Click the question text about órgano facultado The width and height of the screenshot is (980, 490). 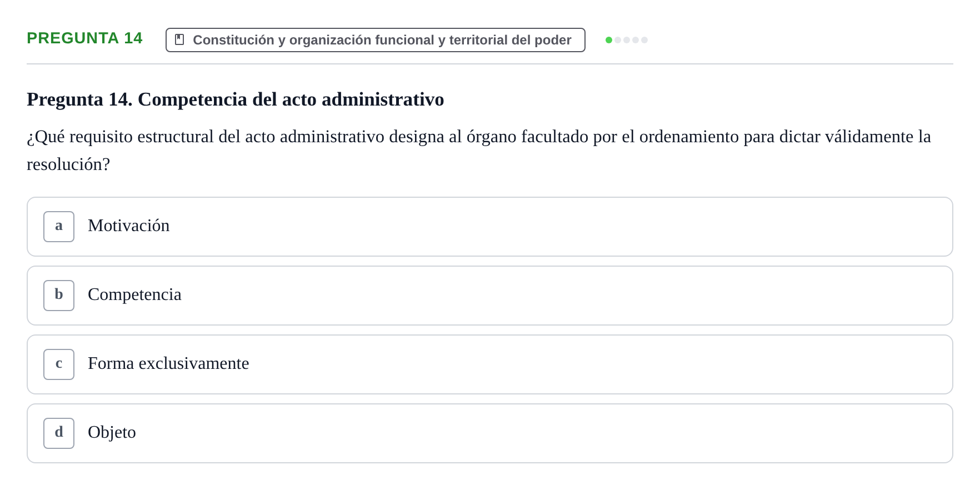pos(479,150)
